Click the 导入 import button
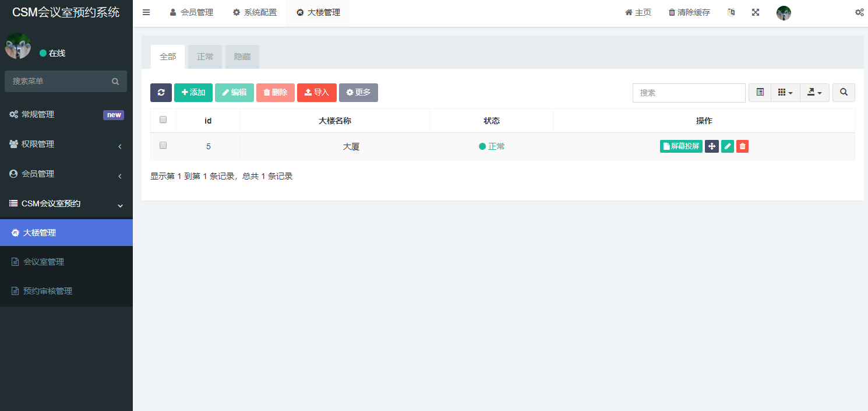The width and height of the screenshot is (868, 411). pos(317,93)
